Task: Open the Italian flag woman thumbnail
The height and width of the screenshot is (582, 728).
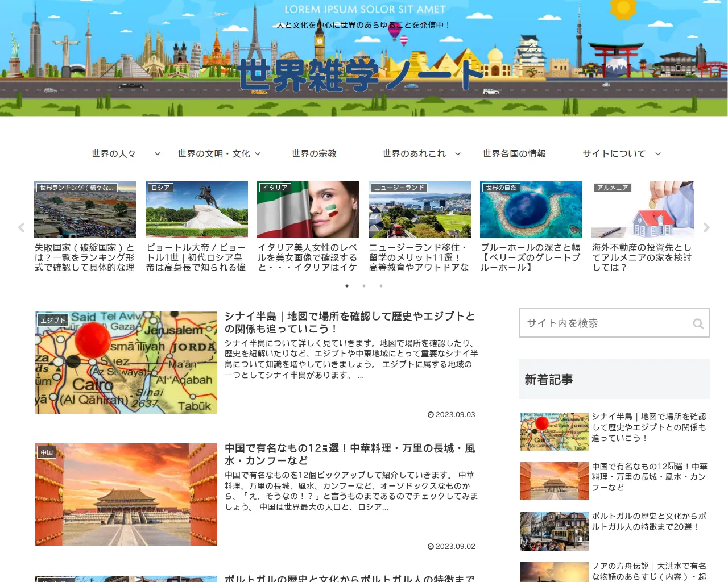Action: coord(308,210)
